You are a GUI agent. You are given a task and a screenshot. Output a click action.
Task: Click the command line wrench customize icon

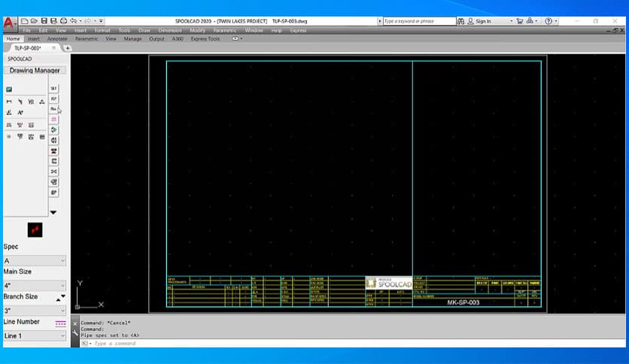tap(75, 332)
